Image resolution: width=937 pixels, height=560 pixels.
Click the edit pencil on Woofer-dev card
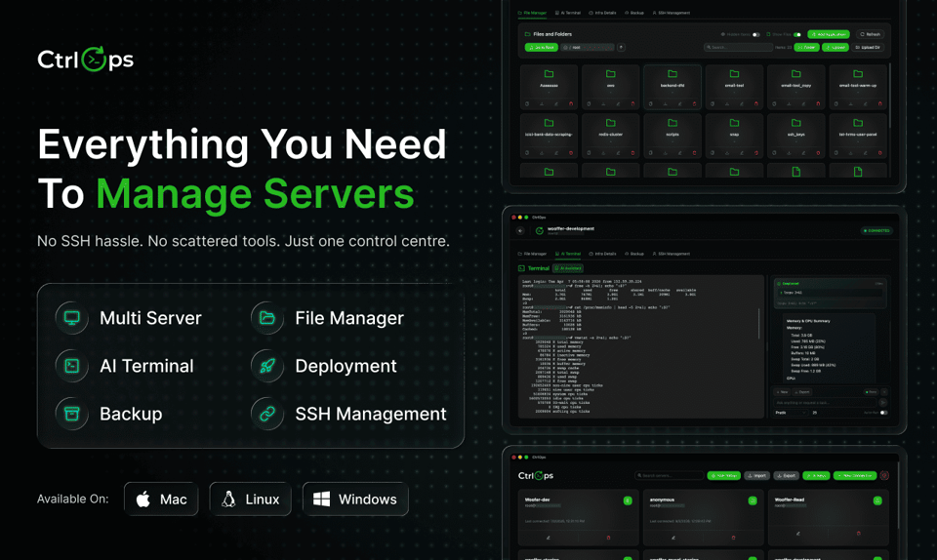[548, 538]
